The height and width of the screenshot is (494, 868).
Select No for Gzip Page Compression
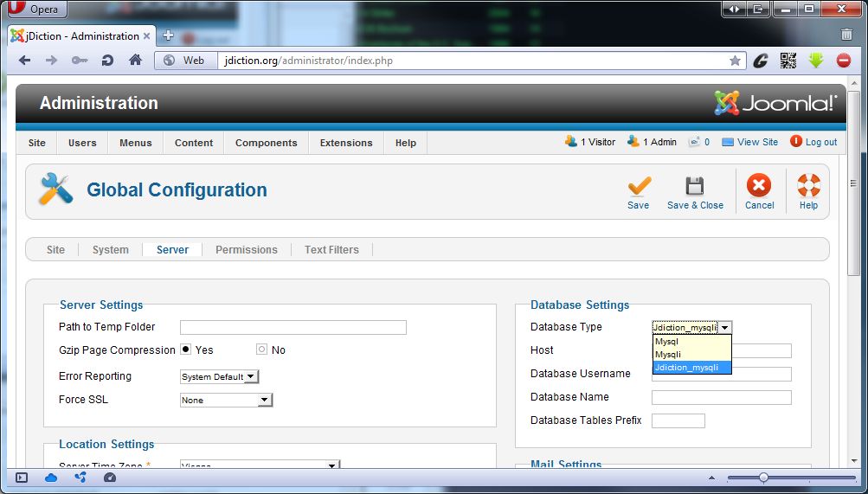[x=261, y=350]
